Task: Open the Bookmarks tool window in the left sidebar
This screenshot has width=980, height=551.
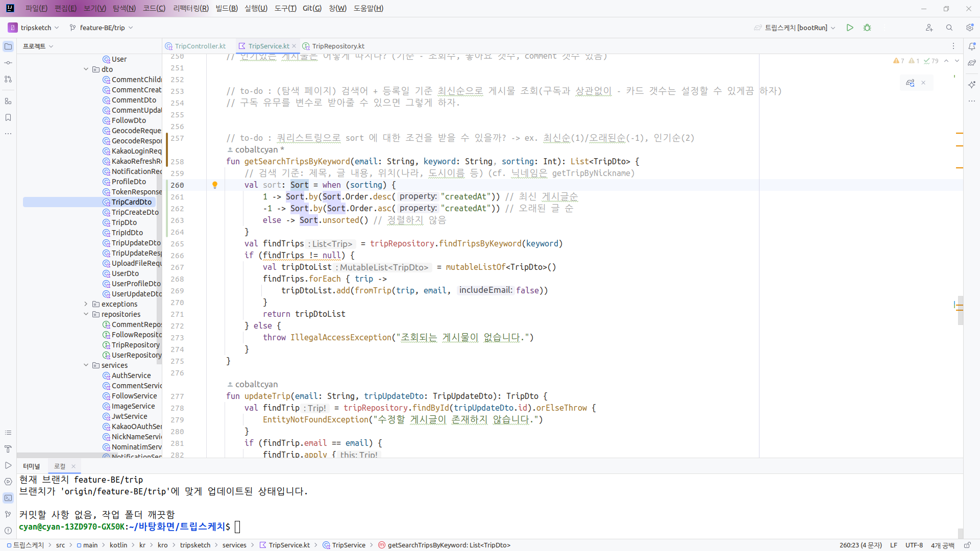Action: pos(8,117)
